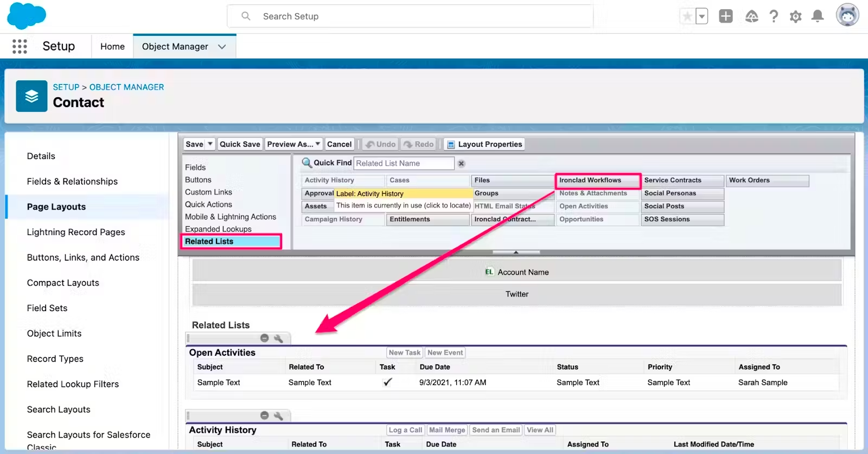Follow the SETUP breadcrumb link

(66, 87)
